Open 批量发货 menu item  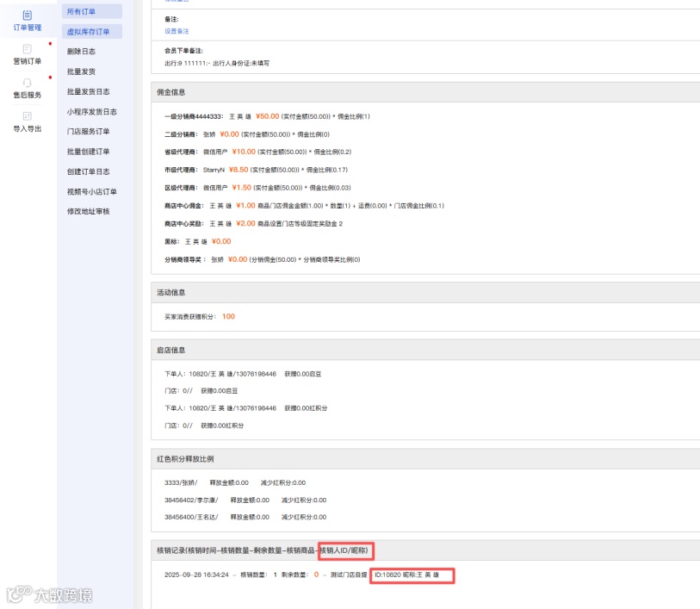pos(81,71)
